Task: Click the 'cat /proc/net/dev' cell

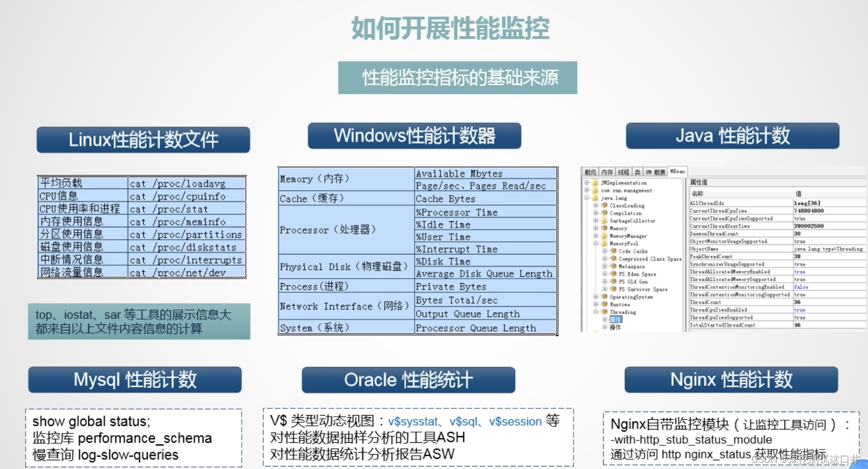Action: 187,272
